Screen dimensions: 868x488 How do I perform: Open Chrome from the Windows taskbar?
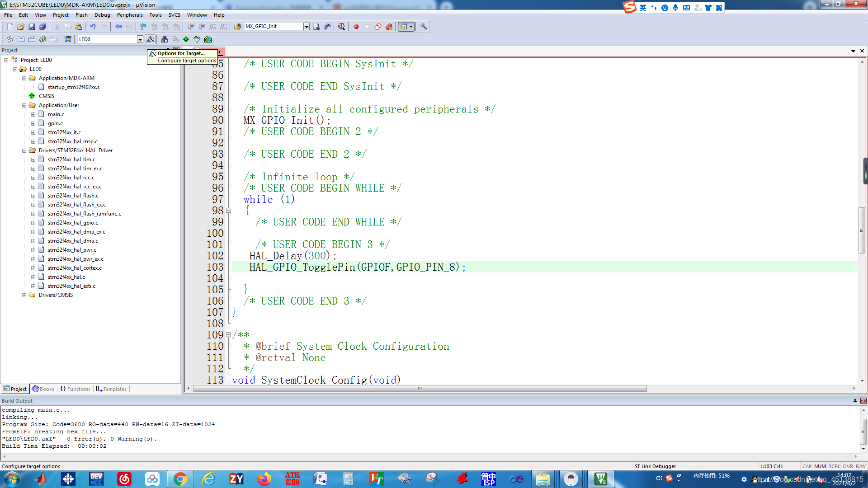[x=180, y=479]
